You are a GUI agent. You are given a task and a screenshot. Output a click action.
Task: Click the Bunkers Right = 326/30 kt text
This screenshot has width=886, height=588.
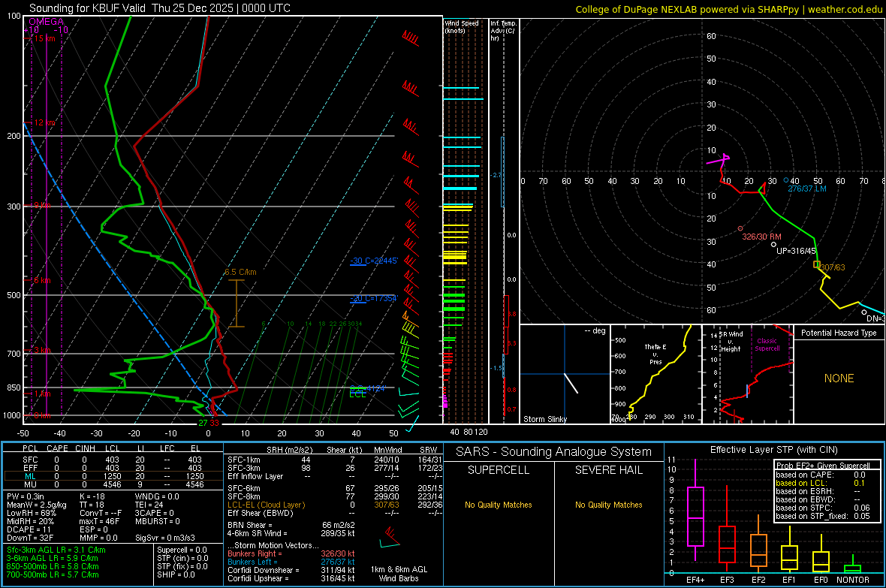291,553
